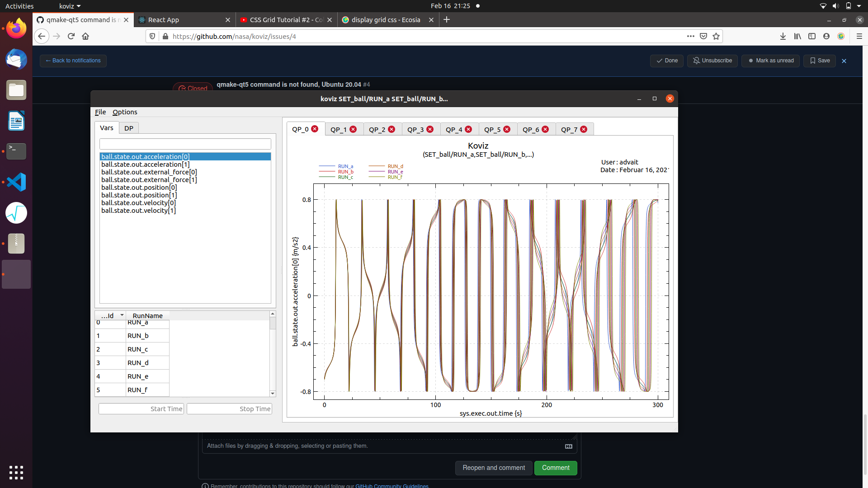Click the Firefox reload page icon
The image size is (868, 488).
pyautogui.click(x=71, y=36)
